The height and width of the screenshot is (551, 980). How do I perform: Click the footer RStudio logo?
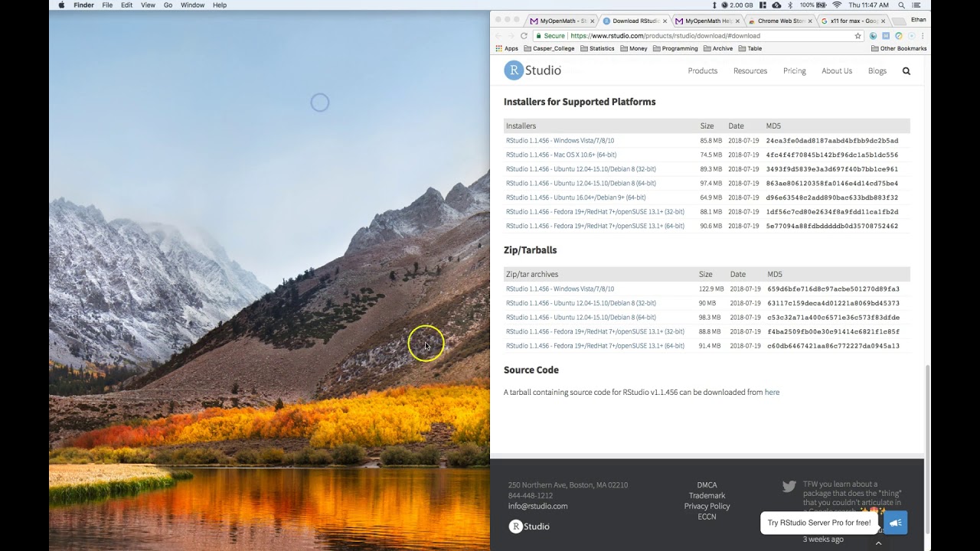529,527
